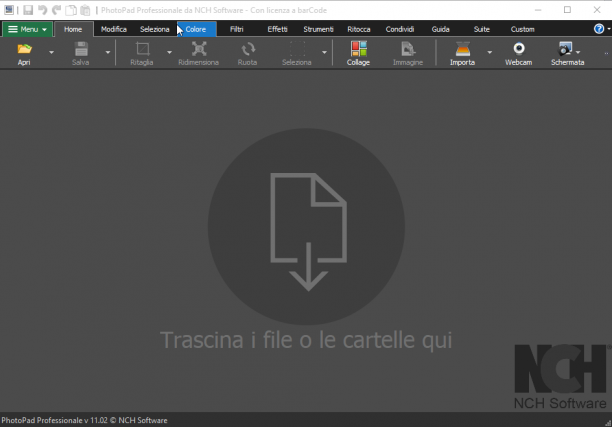This screenshot has width=612, height=427.
Task: Minimize the PhotoPad window
Action: (538, 10)
